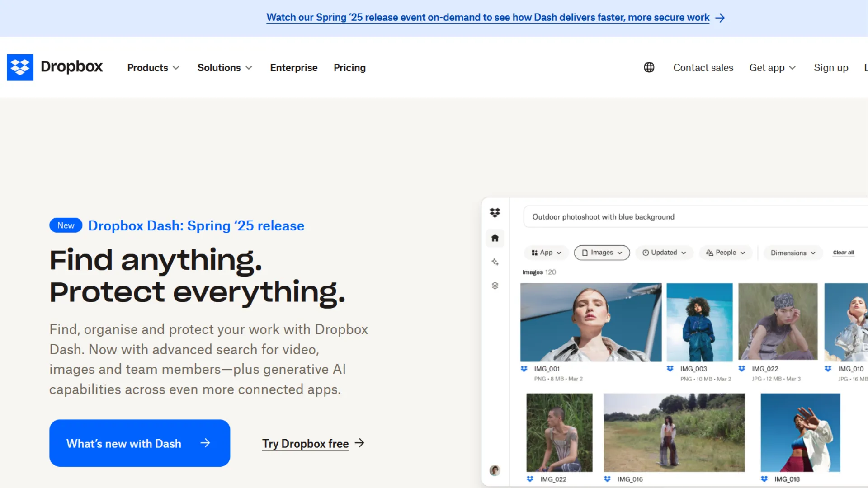Screen dimensions: 868x488
Task: Click the stacks icon in Dash sidebar
Action: click(495, 286)
